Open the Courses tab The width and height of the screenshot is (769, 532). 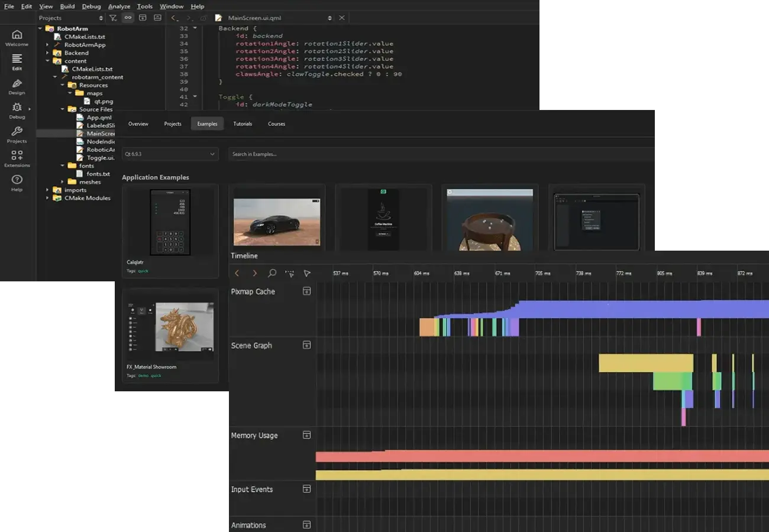[x=276, y=124]
